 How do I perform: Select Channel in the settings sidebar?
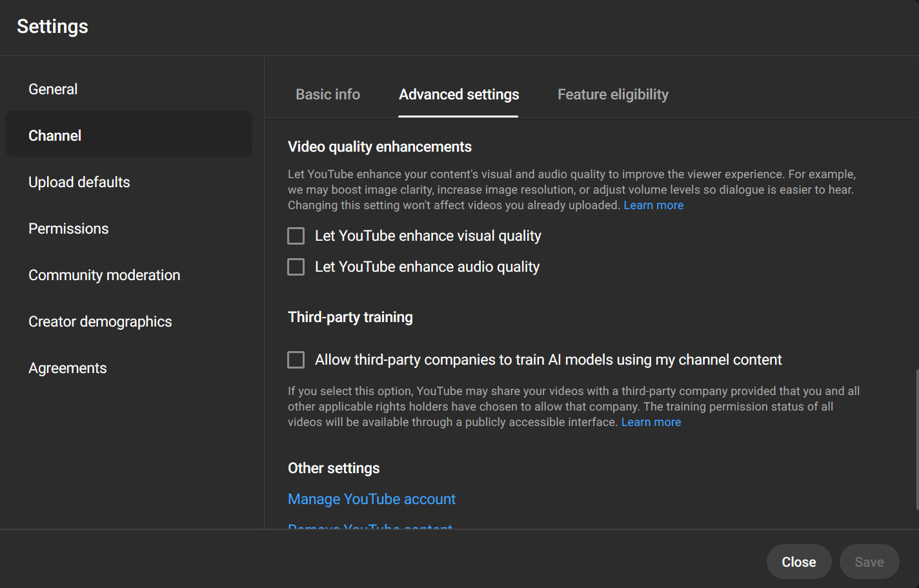[55, 136]
